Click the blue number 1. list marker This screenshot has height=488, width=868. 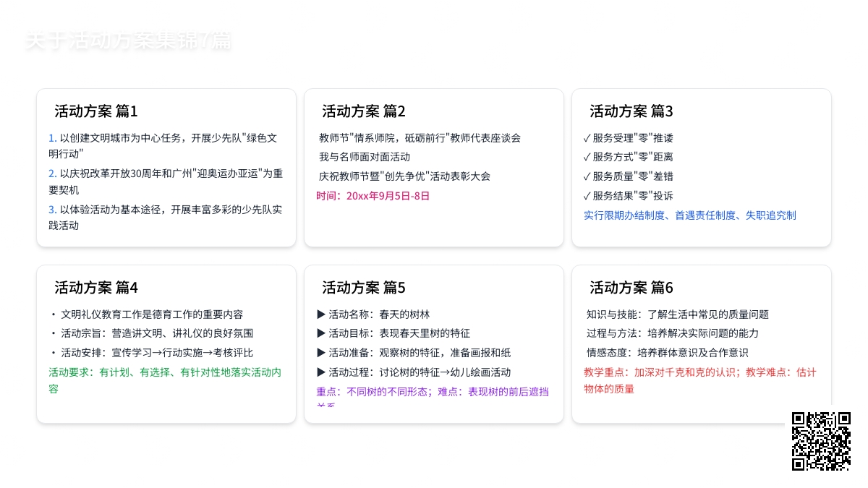tap(52, 138)
